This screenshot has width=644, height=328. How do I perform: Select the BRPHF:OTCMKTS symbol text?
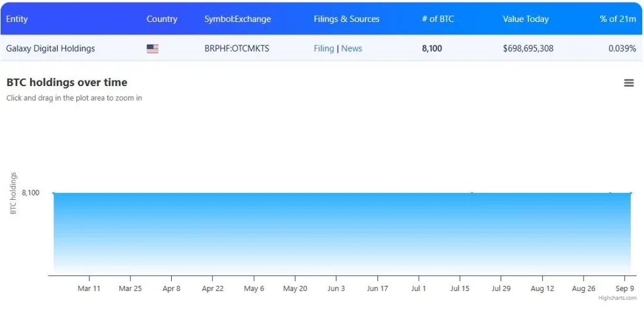[x=237, y=48]
